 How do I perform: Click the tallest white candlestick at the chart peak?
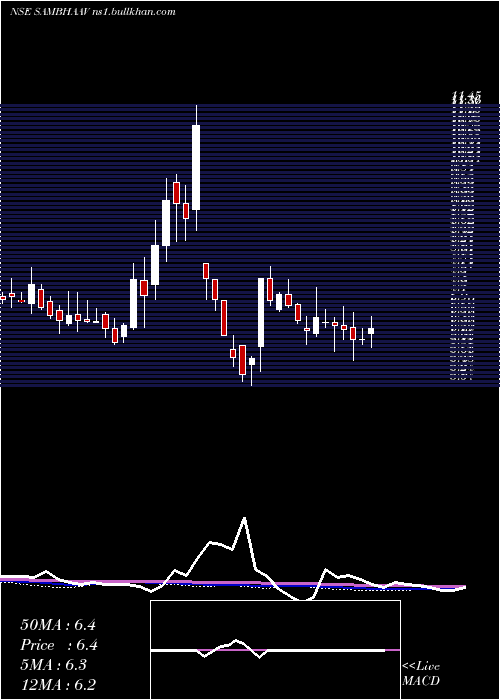point(196,167)
